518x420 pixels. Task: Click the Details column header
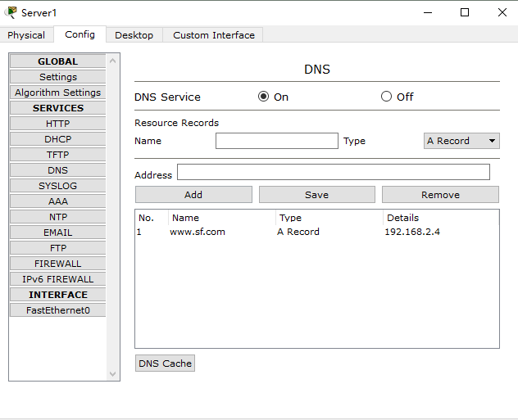tap(441, 218)
